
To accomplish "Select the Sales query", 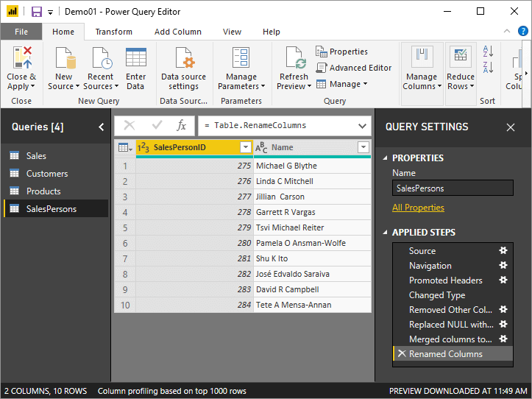I will 57,156.
